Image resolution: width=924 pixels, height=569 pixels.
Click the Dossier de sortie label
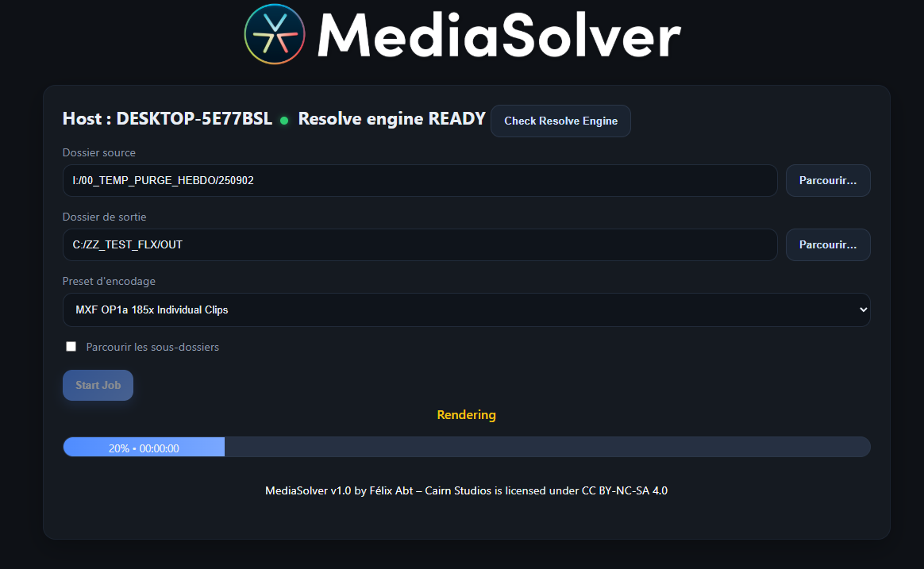[x=104, y=217]
